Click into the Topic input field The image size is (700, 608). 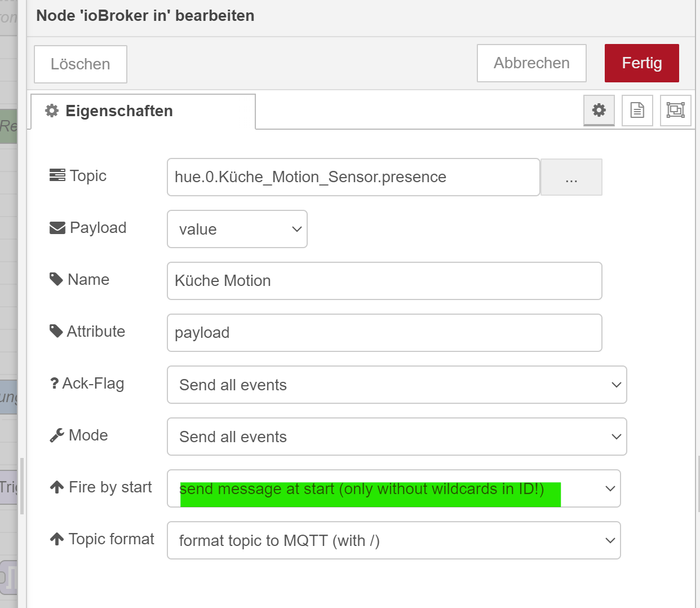point(353,177)
